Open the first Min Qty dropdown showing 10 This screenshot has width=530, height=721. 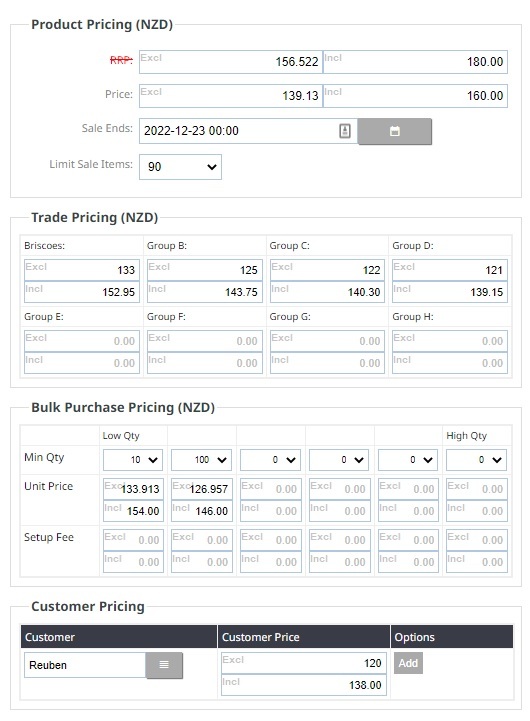[133, 460]
